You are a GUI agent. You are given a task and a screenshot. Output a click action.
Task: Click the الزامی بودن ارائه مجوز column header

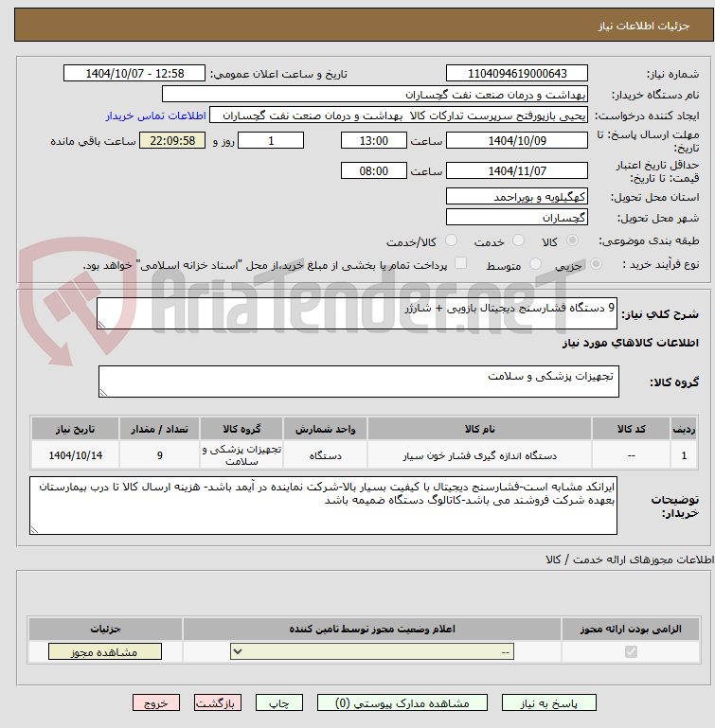(631, 629)
